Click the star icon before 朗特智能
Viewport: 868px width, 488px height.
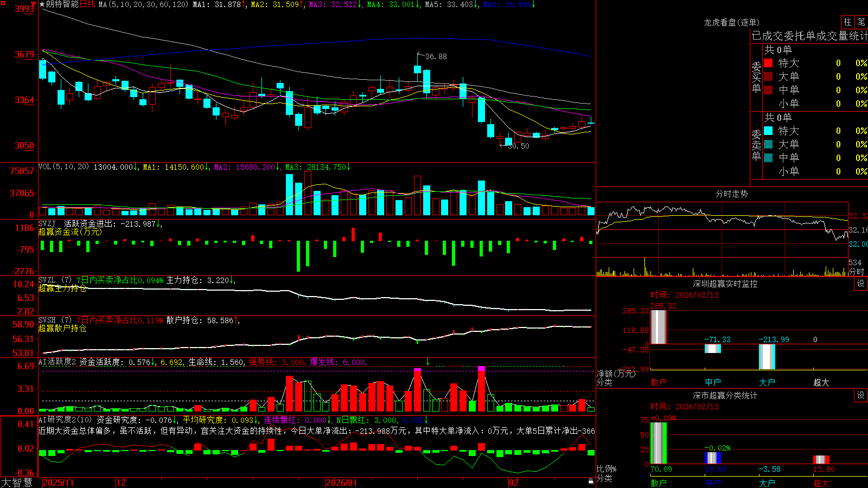(42, 4)
